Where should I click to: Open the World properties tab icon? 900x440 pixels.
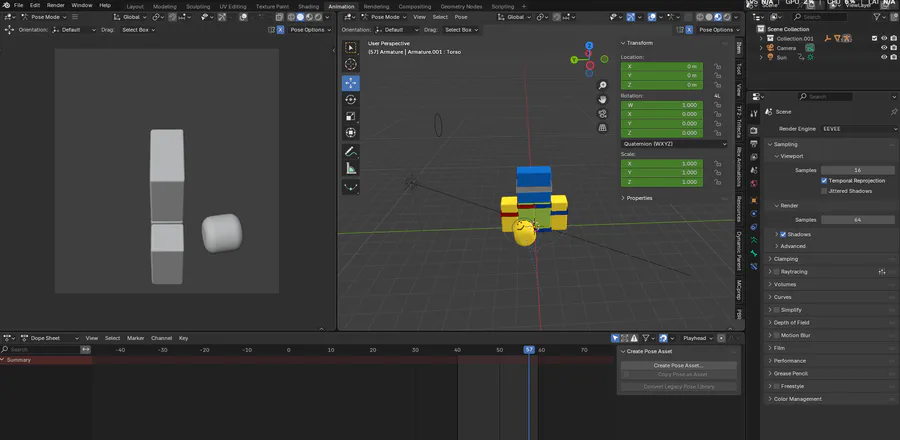(x=754, y=184)
